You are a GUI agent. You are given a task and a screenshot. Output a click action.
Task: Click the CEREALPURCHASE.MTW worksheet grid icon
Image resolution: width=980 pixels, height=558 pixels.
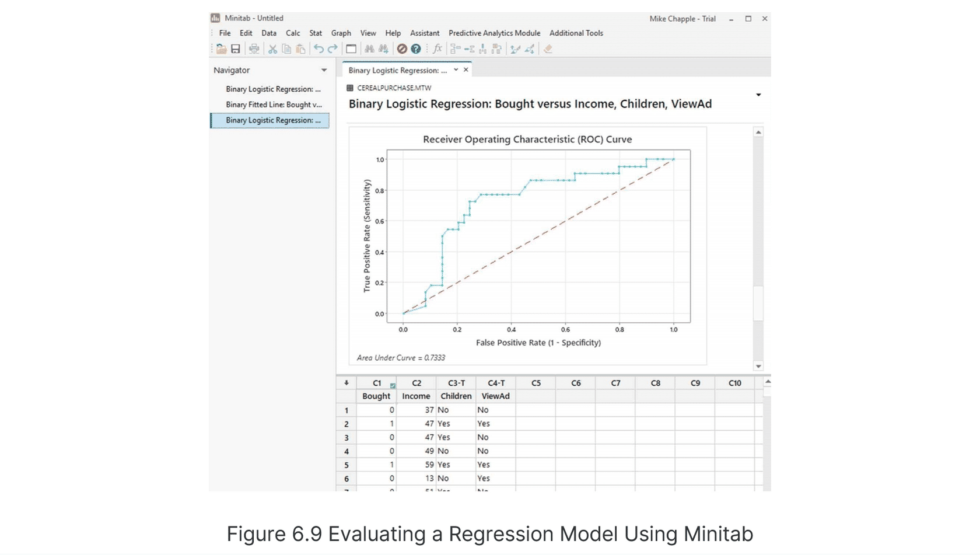click(x=350, y=88)
